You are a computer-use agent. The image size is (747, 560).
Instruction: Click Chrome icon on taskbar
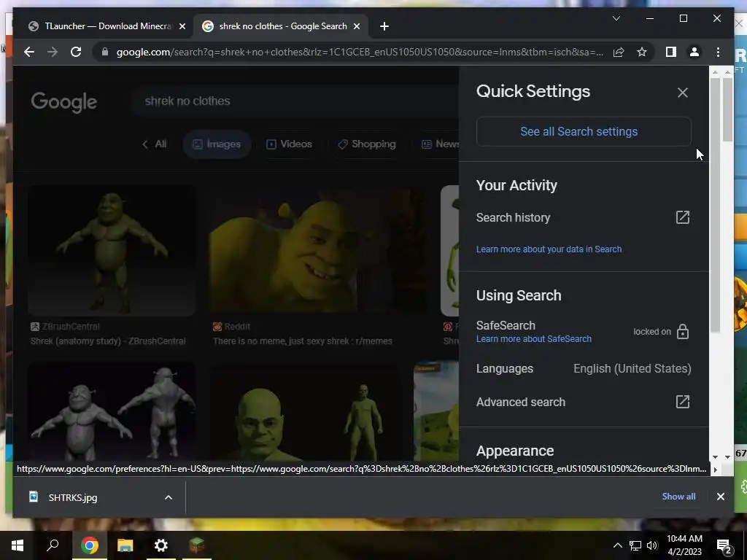[89, 545]
